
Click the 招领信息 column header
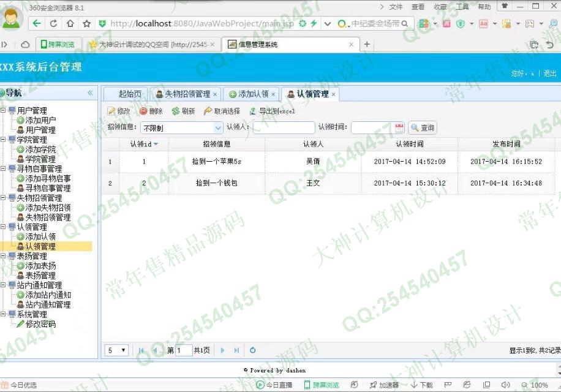(x=216, y=144)
